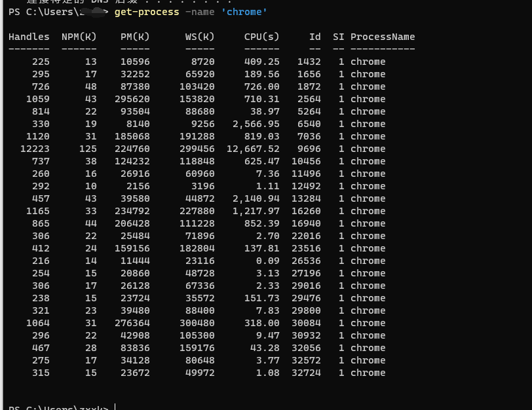This screenshot has height=410, width=532.
Task: Click the Id column header
Action: pos(315,37)
